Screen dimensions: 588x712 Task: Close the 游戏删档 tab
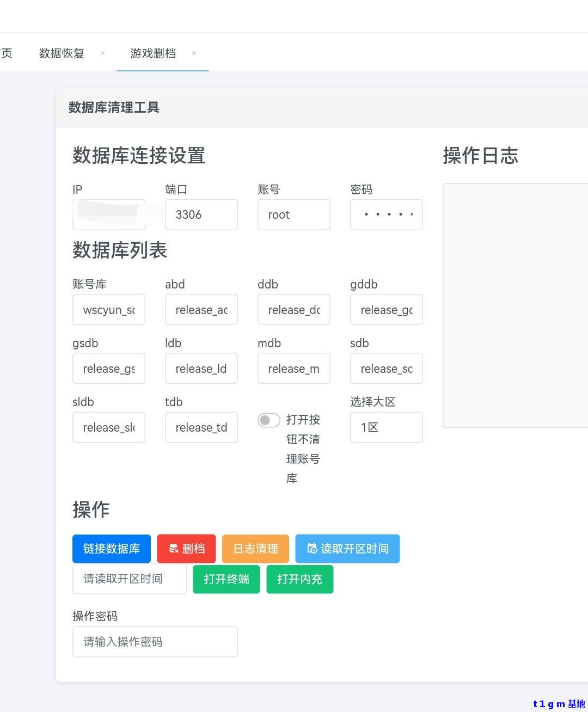pos(194,53)
